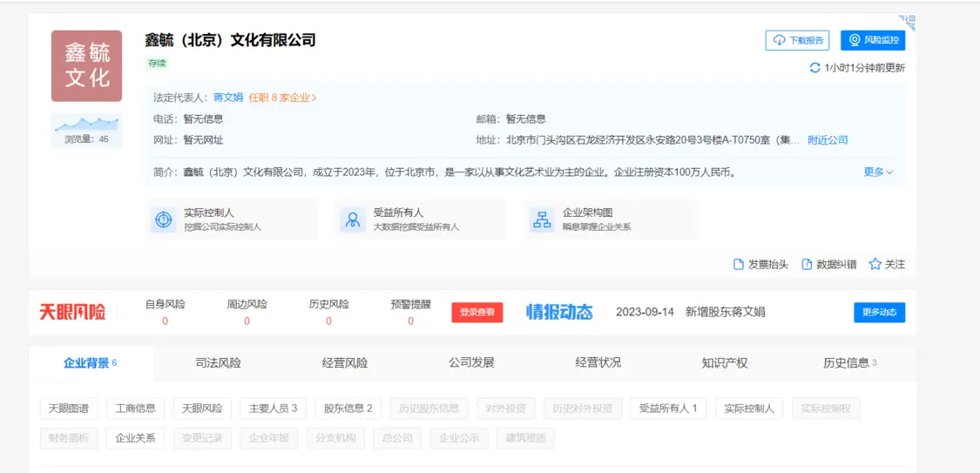The height and width of the screenshot is (473, 980).
Task: Open the 新增股东蒋文娟 news item
Action: [x=725, y=312]
